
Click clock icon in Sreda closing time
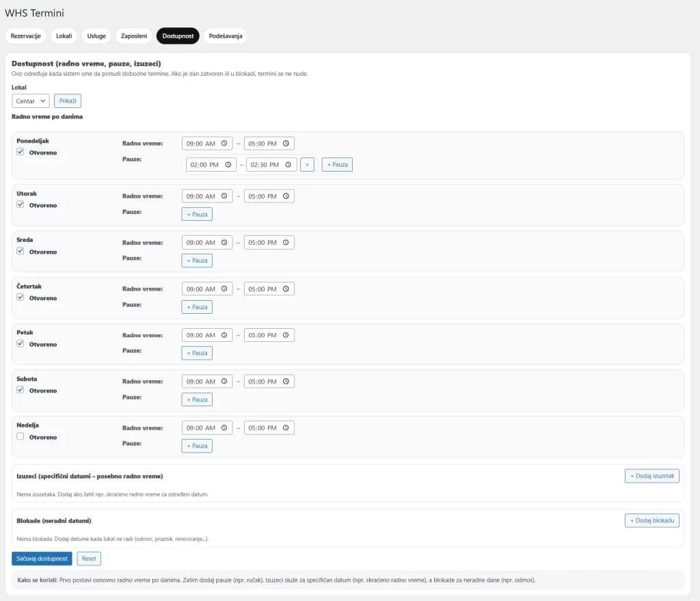(286, 243)
